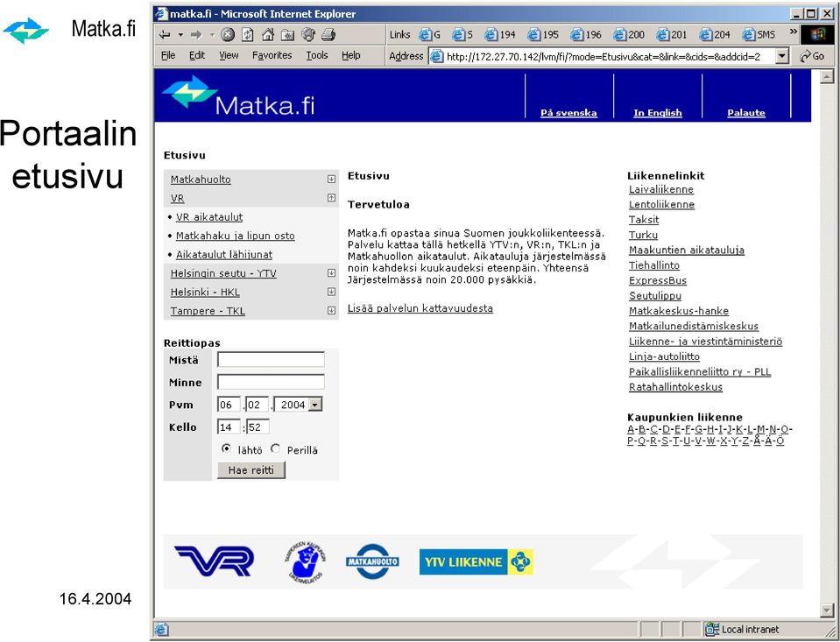The height and width of the screenshot is (642, 840).
Task: Open the 204 links bar shortcut
Action: point(715,35)
